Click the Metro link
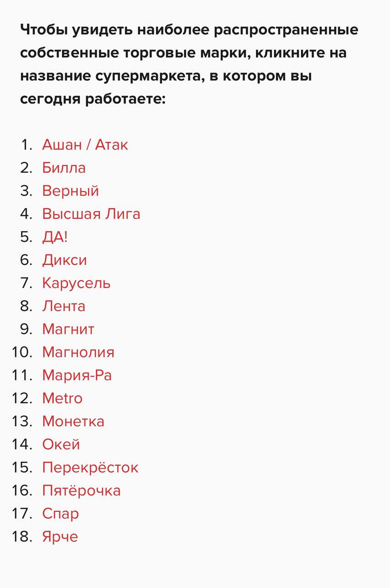The image size is (390, 588). [62, 398]
